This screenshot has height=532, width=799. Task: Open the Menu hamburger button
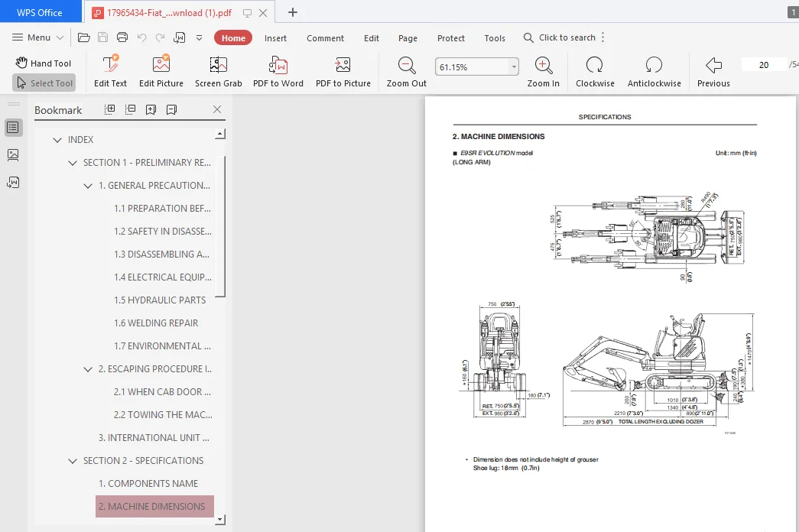(37, 37)
